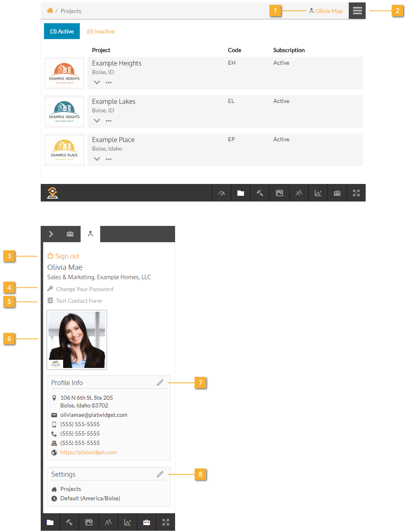Viewport: 408px width, 532px height.
Task: Expand the Example Lakes project details chevron
Action: click(x=97, y=121)
